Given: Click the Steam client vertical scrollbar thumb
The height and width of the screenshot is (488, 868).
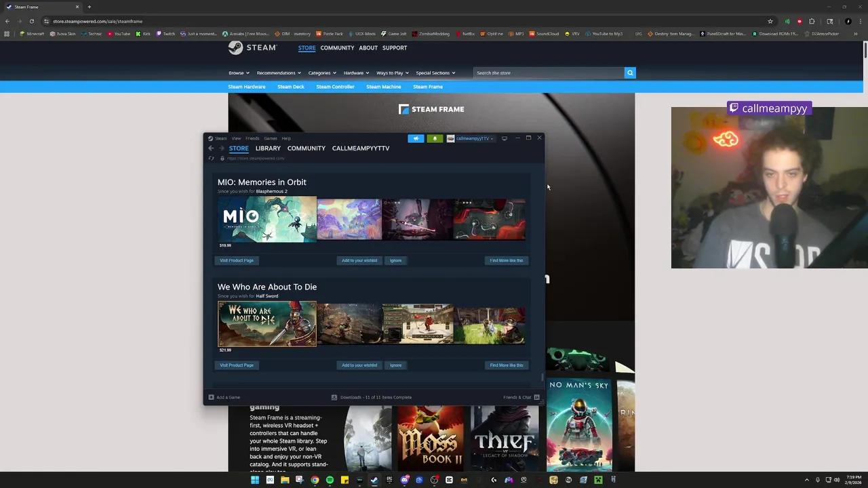Looking at the screenshot, I should (542, 377).
